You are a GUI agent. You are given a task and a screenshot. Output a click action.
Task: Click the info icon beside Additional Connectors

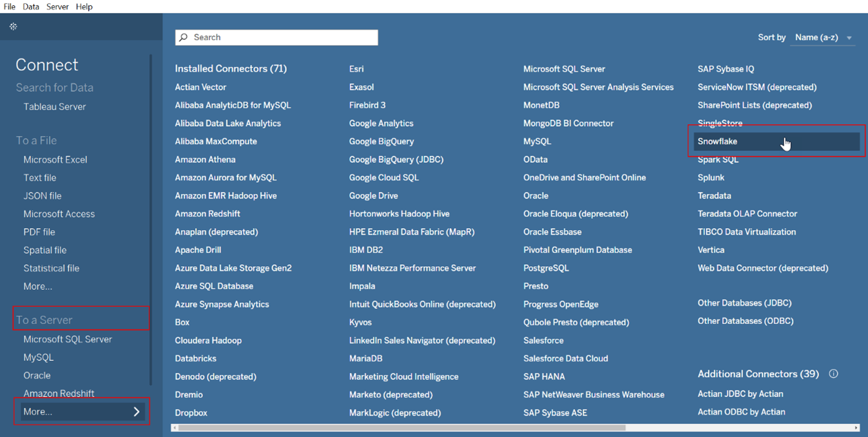tap(833, 374)
